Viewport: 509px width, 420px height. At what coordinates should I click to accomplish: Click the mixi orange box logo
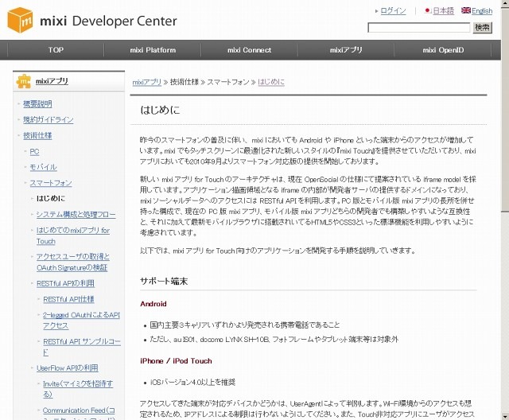[20, 20]
